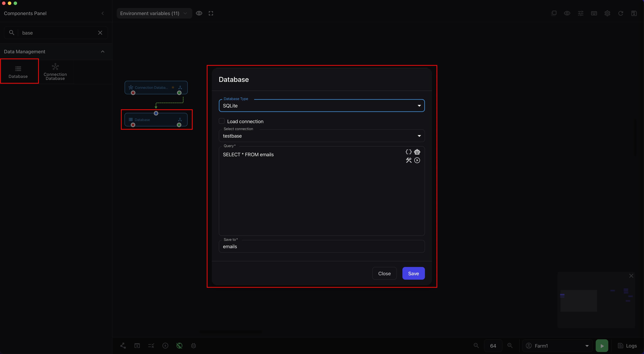Collapse the Data Management section
The width and height of the screenshot is (644, 354).
(x=102, y=51)
